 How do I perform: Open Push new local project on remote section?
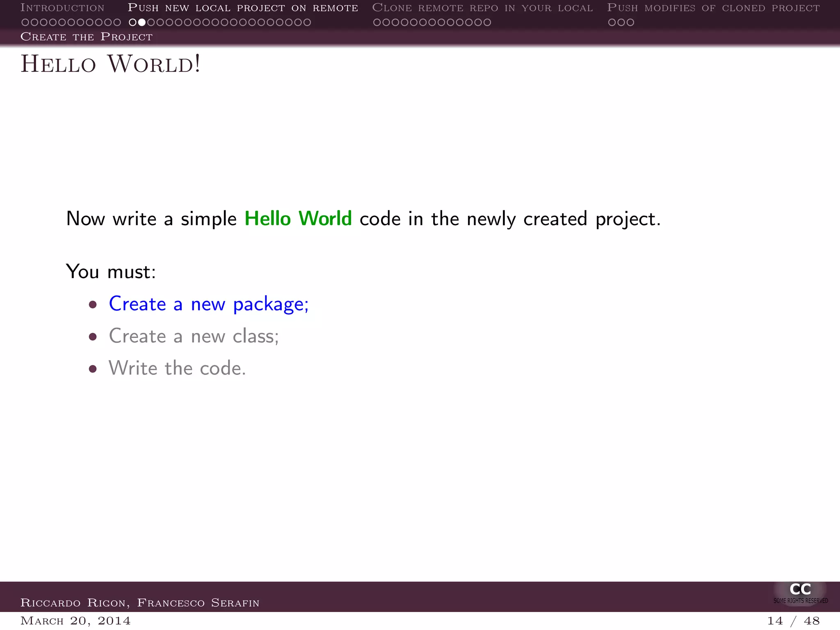pos(243,8)
